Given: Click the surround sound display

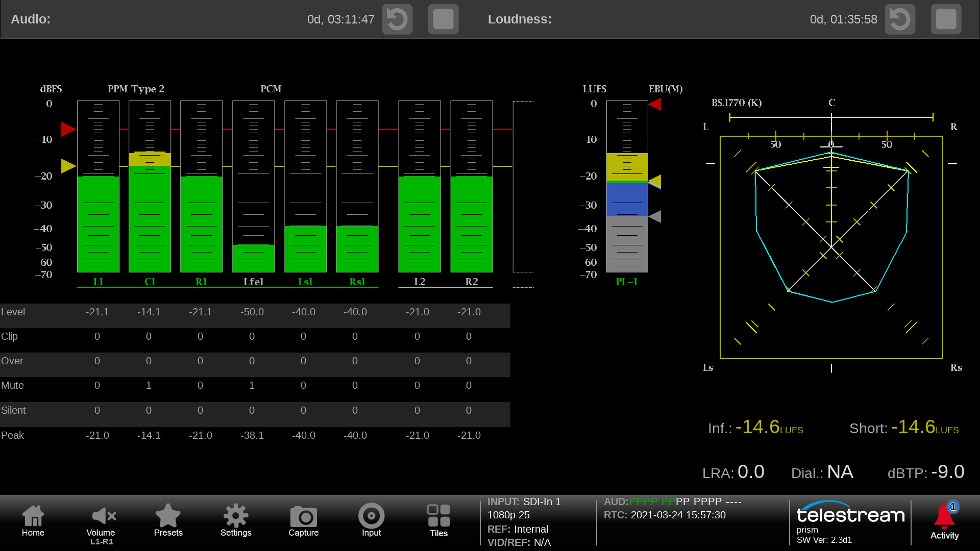Looking at the screenshot, I should pos(831,247).
